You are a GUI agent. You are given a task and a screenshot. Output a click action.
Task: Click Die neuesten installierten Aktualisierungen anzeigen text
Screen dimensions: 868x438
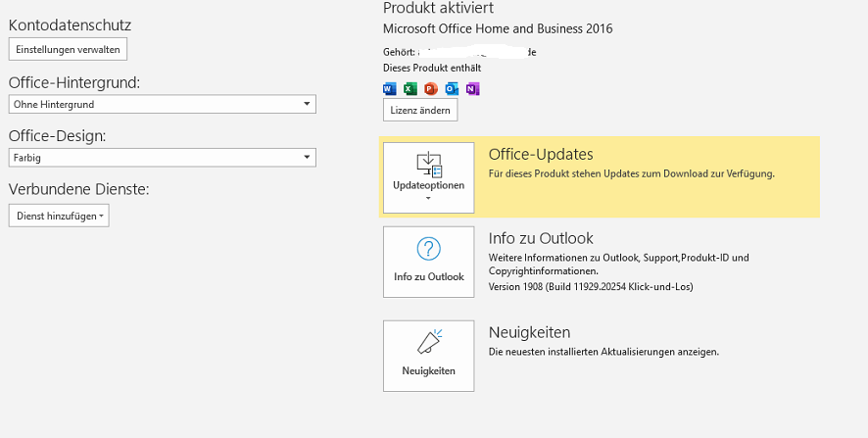[603, 352]
